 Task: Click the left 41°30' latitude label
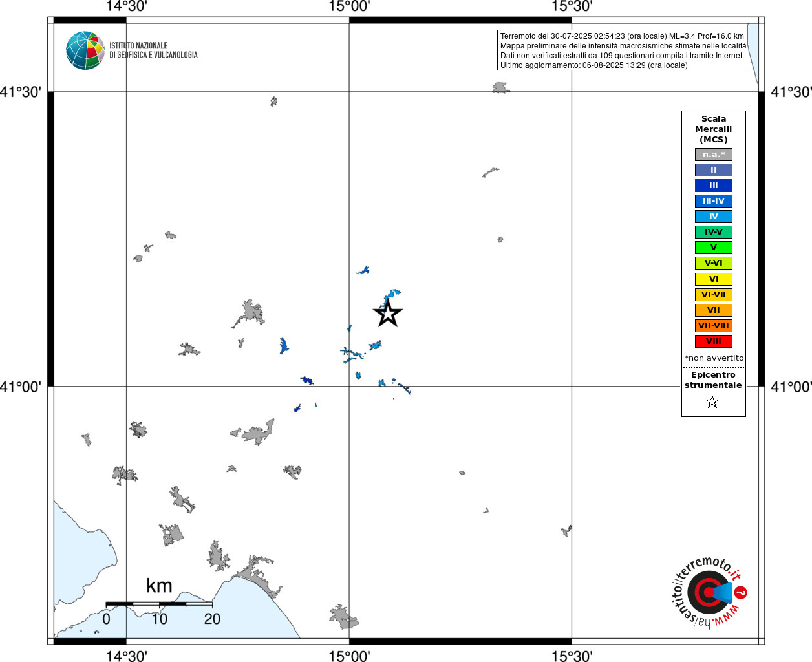point(21,92)
